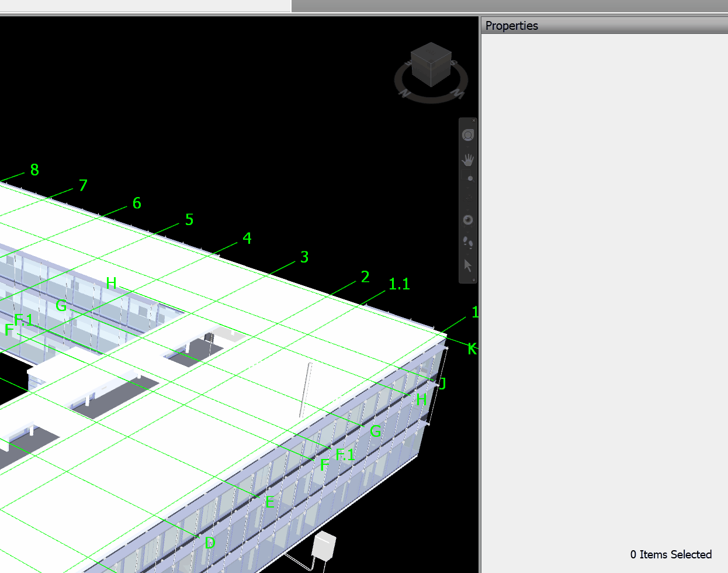Click the W compass direction on ViewCube
The width and height of the screenshot is (728, 573).
pos(457,94)
